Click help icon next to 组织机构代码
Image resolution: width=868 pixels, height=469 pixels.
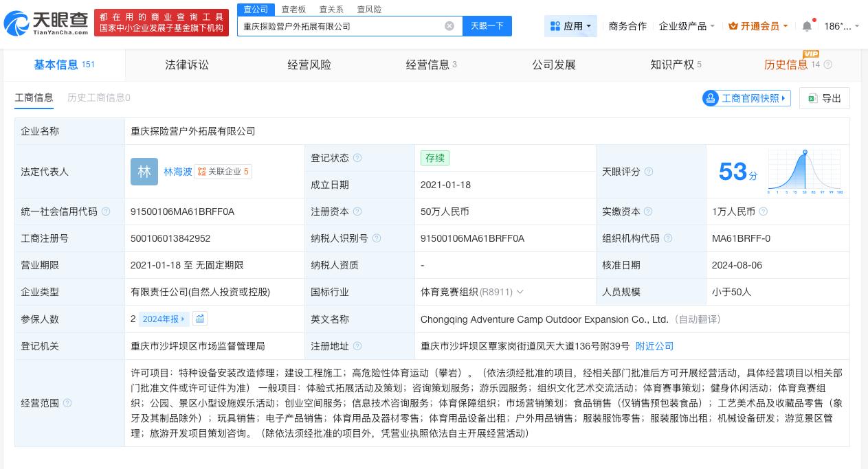pos(667,238)
